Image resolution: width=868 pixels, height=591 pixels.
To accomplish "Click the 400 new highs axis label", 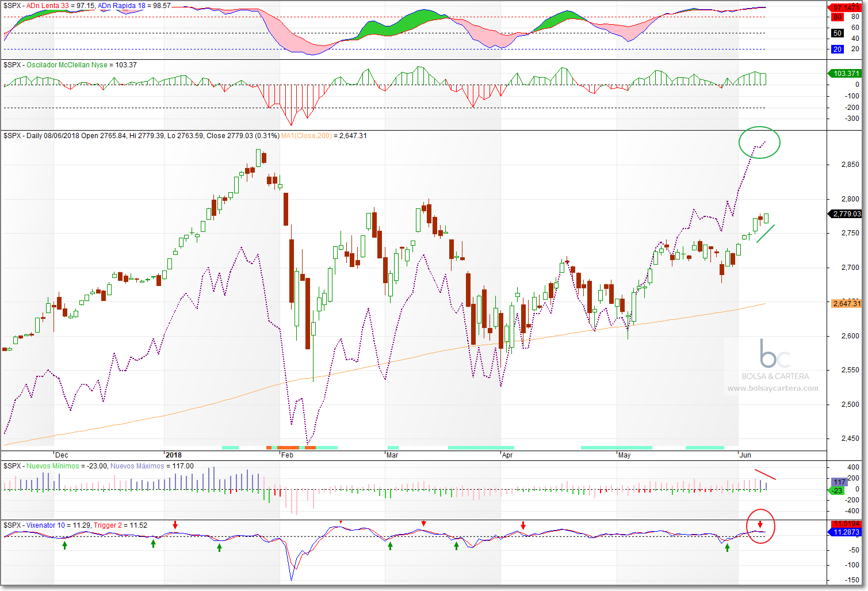I will 854,467.
